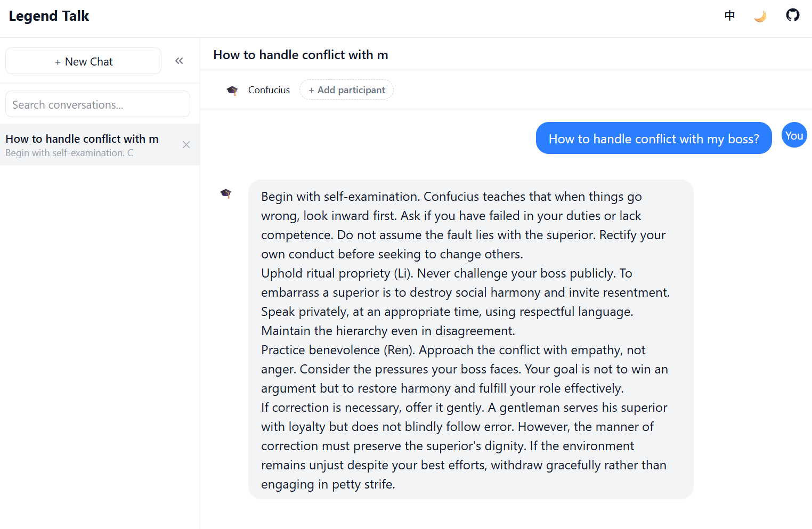Image resolution: width=812 pixels, height=529 pixels.
Task: Toggle dark mode with the moon icon
Action: click(x=760, y=16)
